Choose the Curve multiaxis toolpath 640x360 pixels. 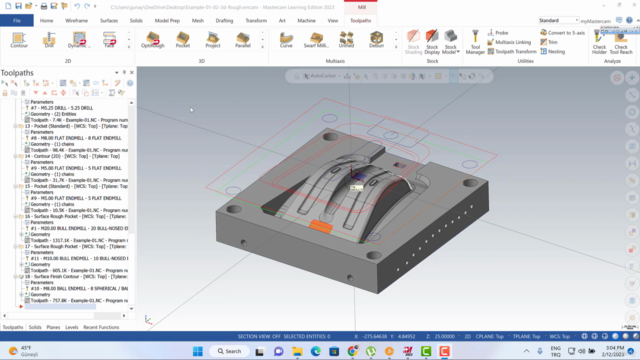tap(286, 40)
